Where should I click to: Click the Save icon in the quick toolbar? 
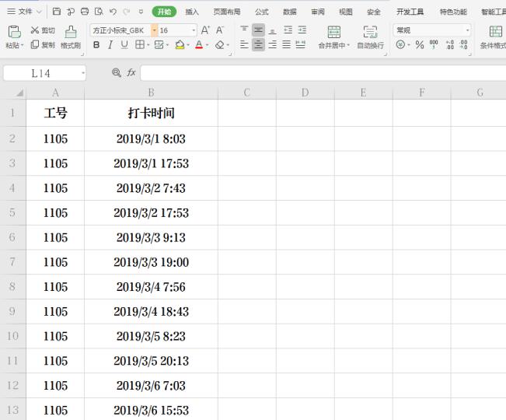[x=57, y=12]
